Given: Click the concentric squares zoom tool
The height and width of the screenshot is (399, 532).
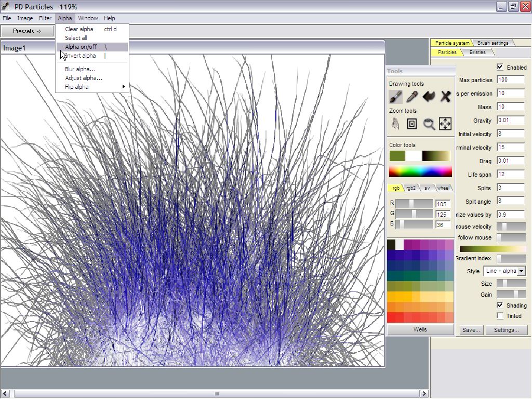Looking at the screenshot, I should pos(412,124).
